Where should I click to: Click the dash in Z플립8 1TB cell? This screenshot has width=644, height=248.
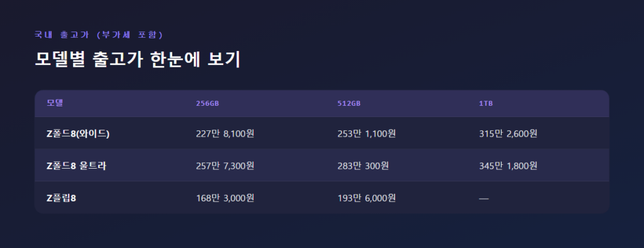tap(484, 199)
